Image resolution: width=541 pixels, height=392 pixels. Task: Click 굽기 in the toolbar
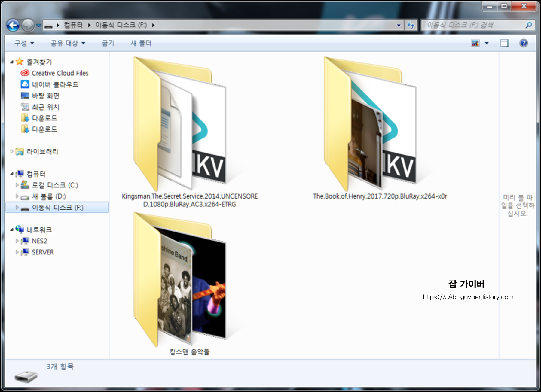108,43
